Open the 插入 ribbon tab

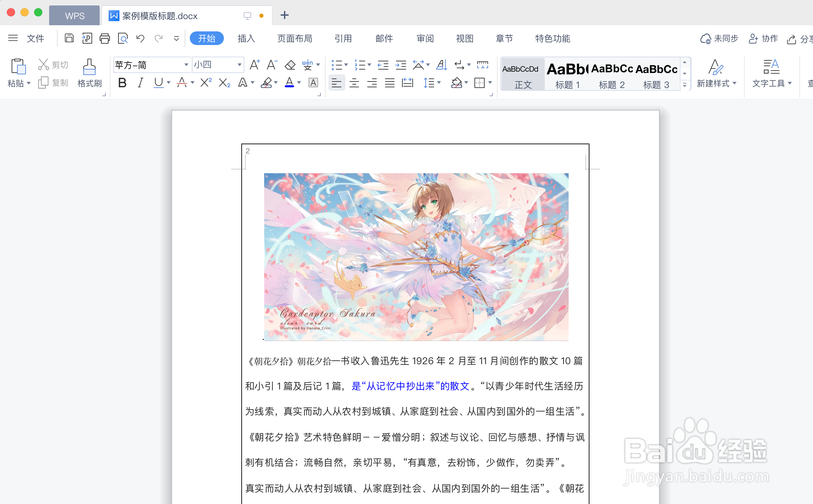[x=246, y=39]
